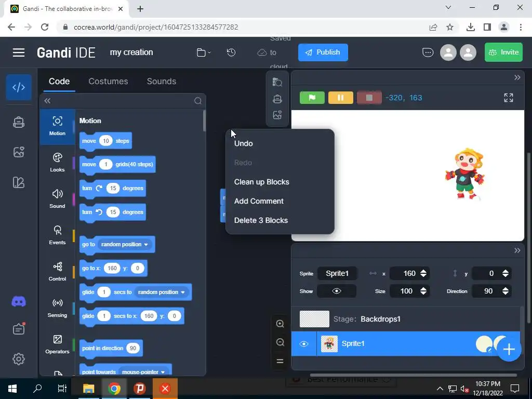This screenshot has height=399, width=532.
Task: Open Windows Start menu
Action: point(12,389)
